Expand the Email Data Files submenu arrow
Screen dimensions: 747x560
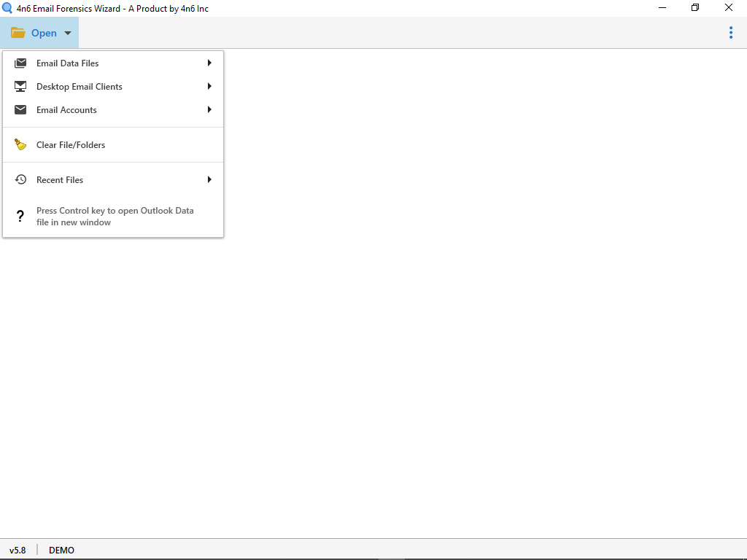(209, 63)
